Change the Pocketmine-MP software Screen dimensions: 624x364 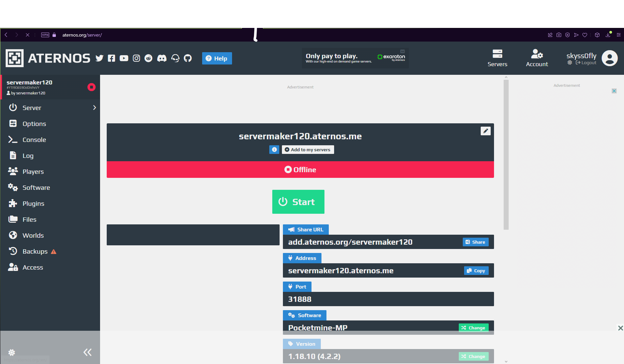coord(473,328)
